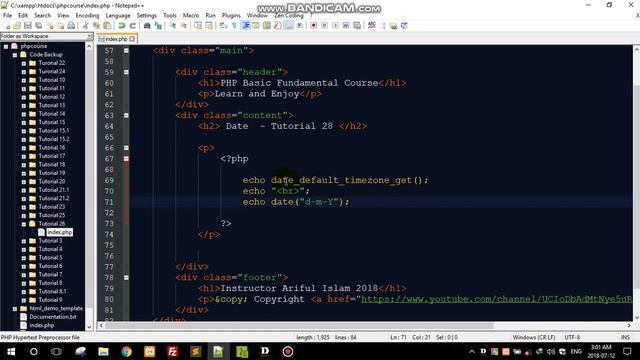Click the ABC spell-check toolbar icon

[x=371, y=26]
